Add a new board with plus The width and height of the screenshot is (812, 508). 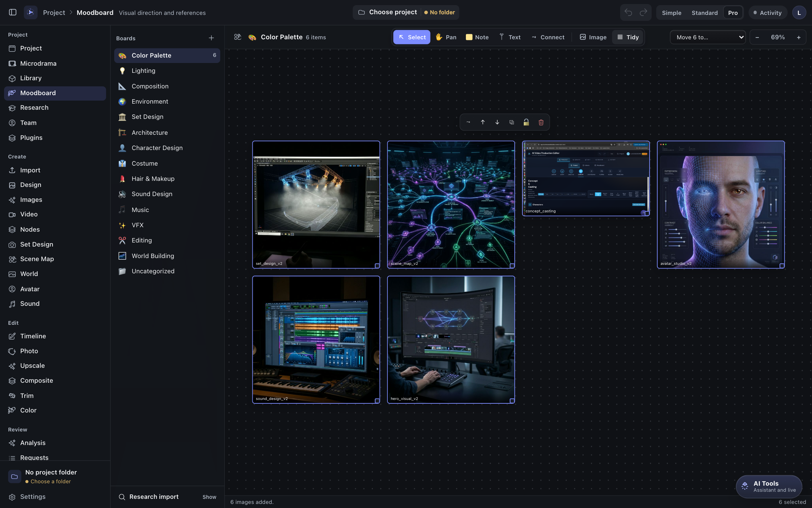tap(211, 38)
